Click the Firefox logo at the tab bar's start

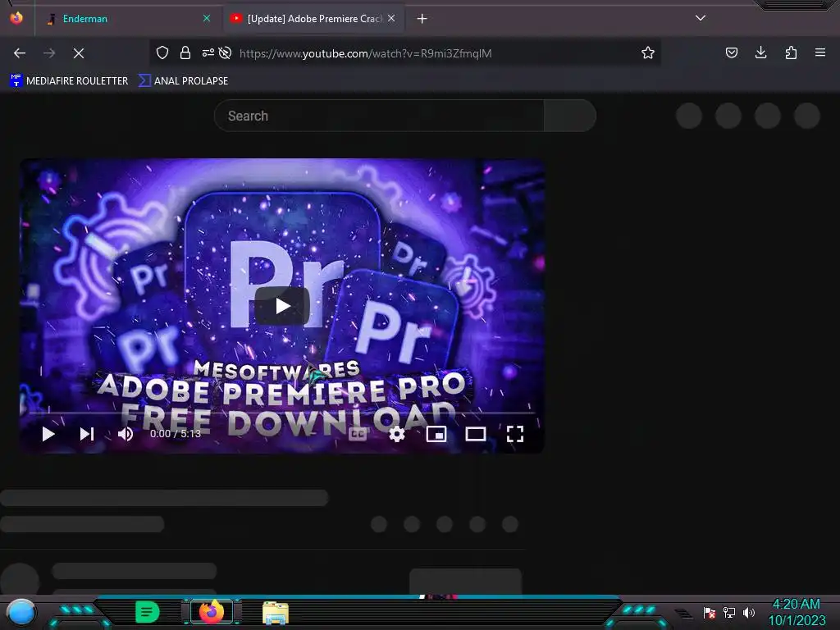click(16, 18)
